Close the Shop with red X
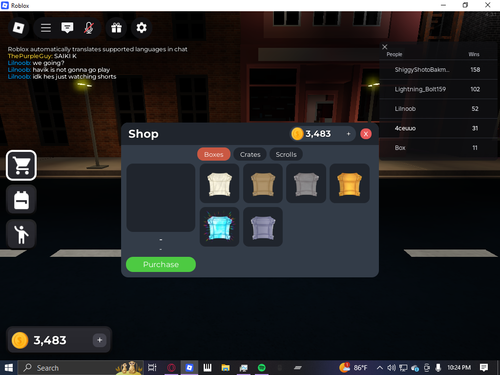Image resolution: width=500 pixels, height=375 pixels. coord(366,134)
